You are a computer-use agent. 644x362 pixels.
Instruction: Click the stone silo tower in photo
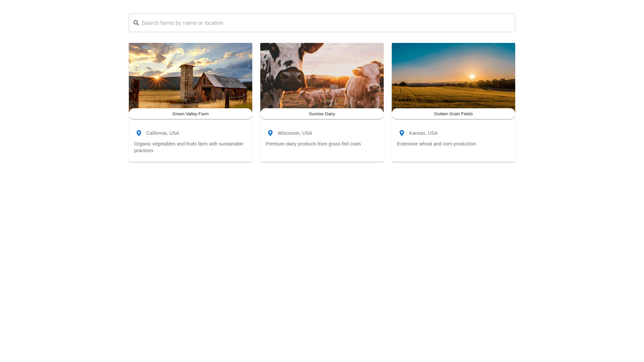point(187,80)
